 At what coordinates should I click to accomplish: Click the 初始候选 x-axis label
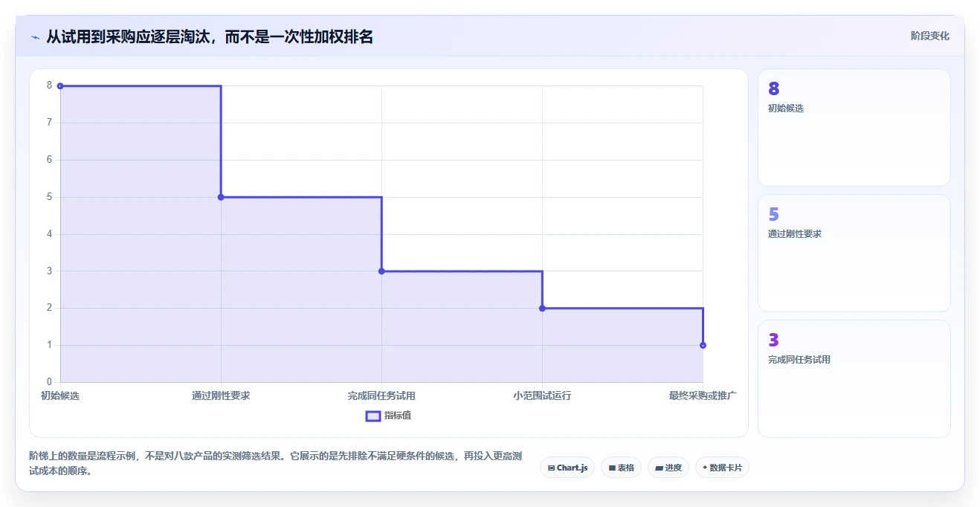tap(60, 395)
